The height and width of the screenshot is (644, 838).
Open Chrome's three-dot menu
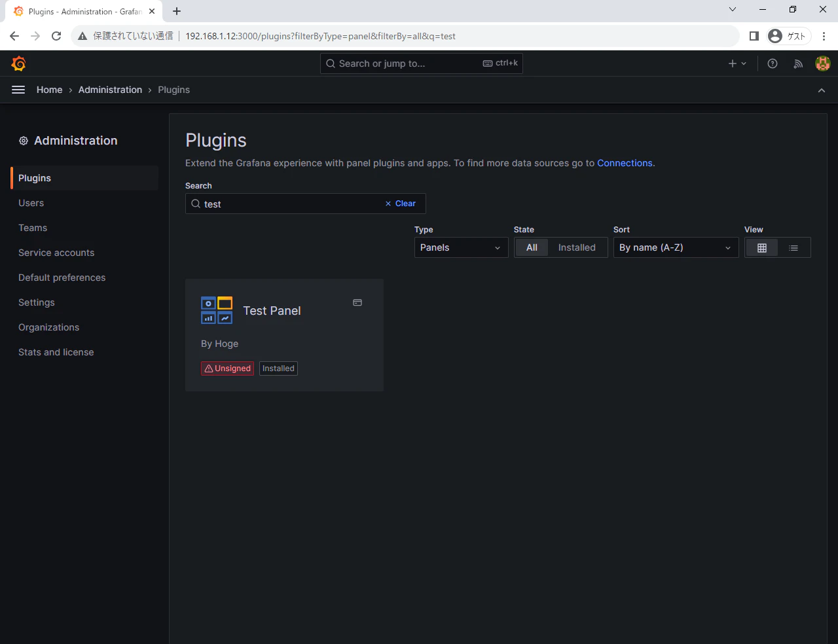pyautogui.click(x=824, y=36)
